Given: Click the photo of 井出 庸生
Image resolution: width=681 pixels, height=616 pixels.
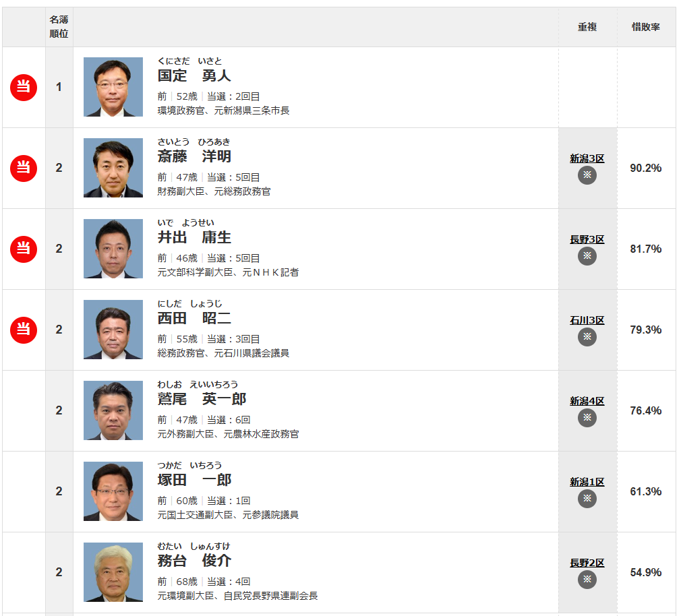Looking at the screenshot, I should point(113,249).
